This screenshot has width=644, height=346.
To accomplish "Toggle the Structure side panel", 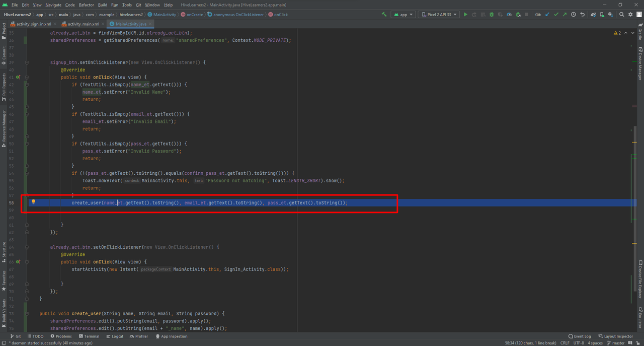I will [4, 252].
